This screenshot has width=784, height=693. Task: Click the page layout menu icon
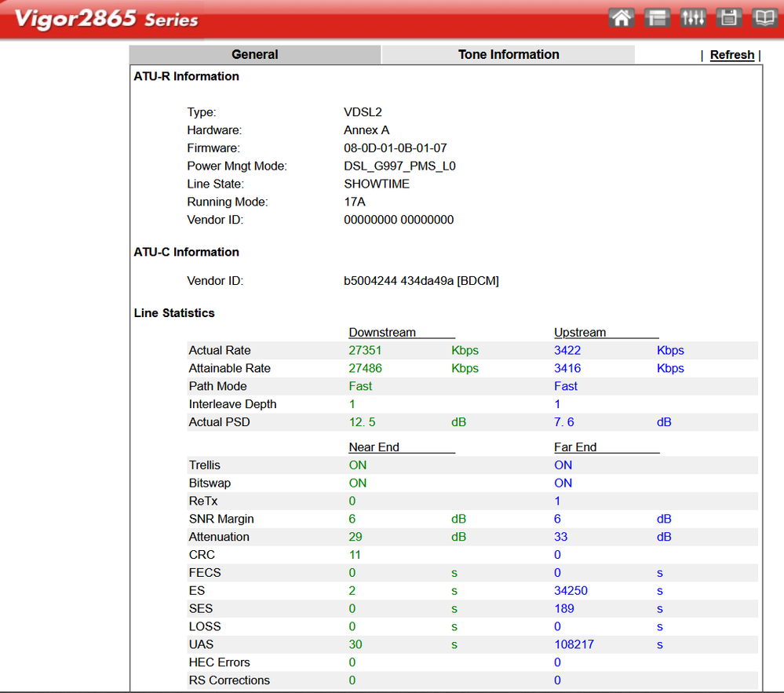(x=657, y=16)
